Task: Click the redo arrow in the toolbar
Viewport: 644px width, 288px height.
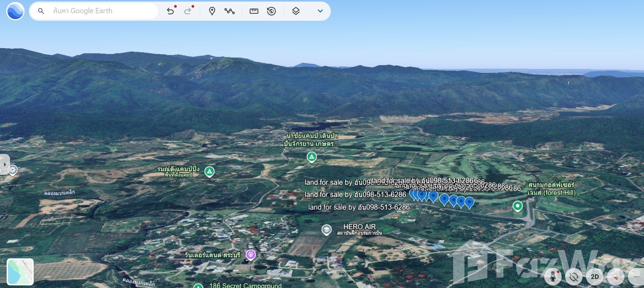Action: 188,11
